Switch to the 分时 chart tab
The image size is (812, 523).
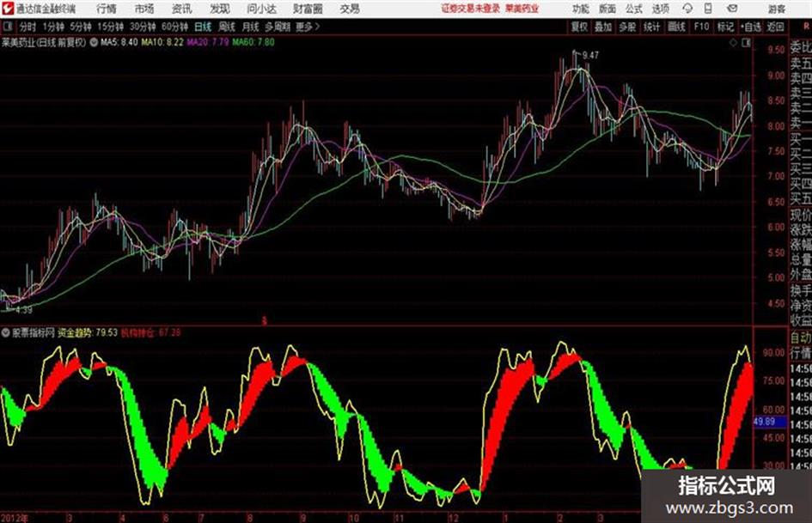pos(28,27)
